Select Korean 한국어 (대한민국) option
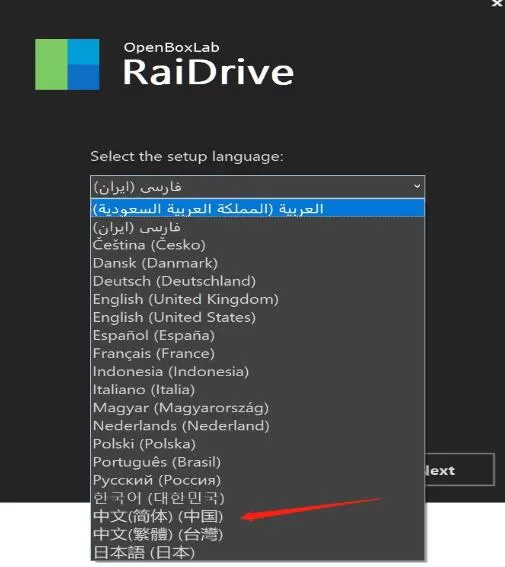 coord(258,498)
